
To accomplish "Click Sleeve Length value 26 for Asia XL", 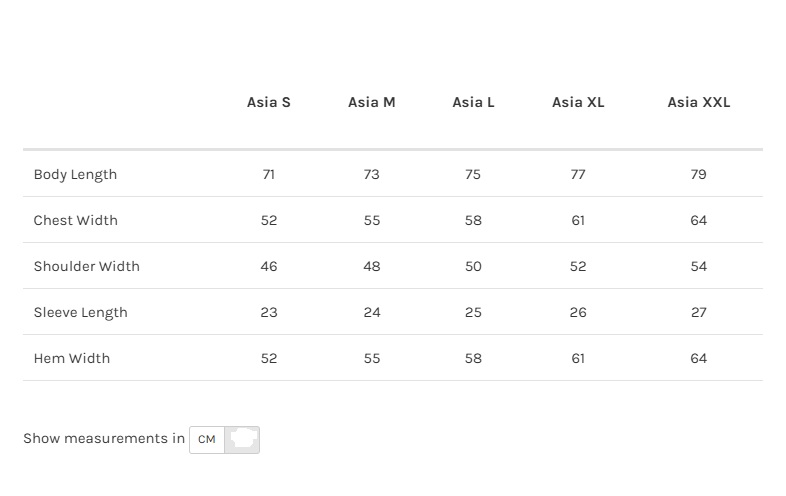I will pyautogui.click(x=578, y=312).
